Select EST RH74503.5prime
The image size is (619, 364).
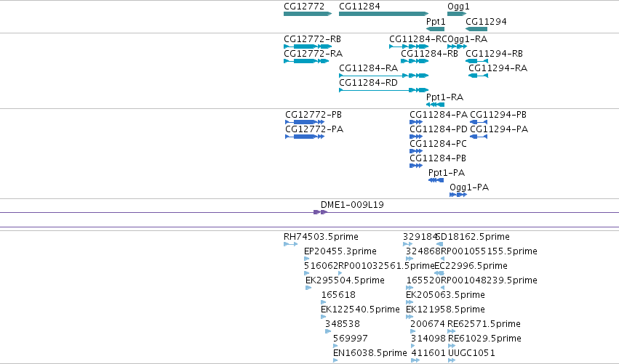tap(290, 244)
